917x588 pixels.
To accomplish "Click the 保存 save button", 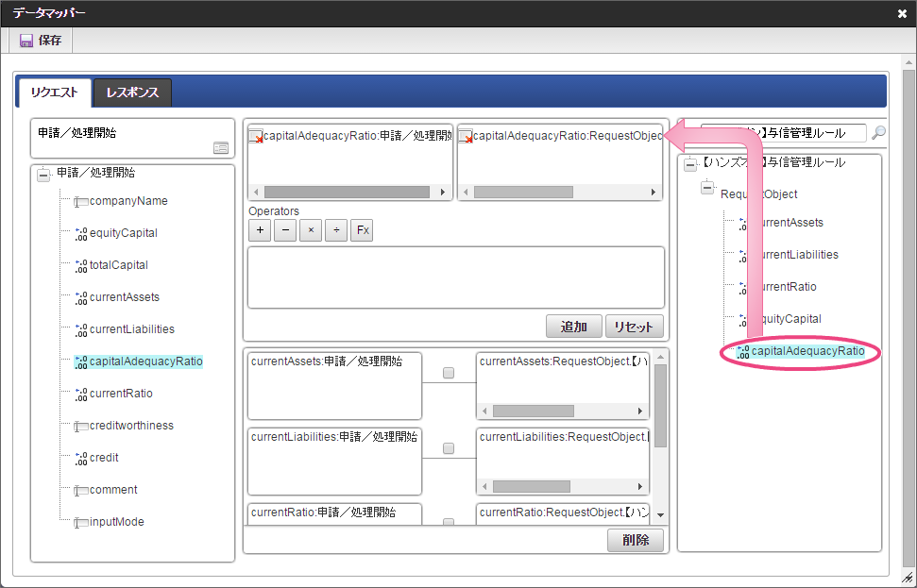I will (x=41, y=41).
